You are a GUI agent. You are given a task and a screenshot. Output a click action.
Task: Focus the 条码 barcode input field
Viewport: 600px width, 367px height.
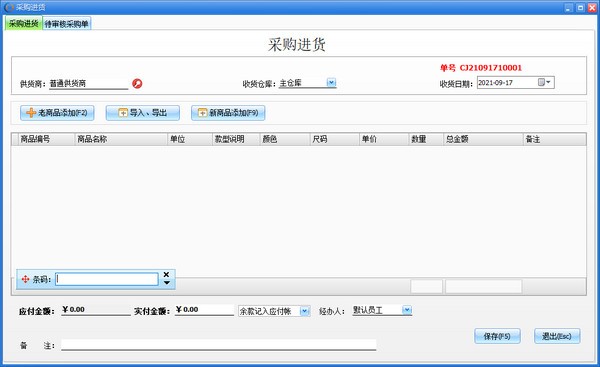click(x=107, y=279)
